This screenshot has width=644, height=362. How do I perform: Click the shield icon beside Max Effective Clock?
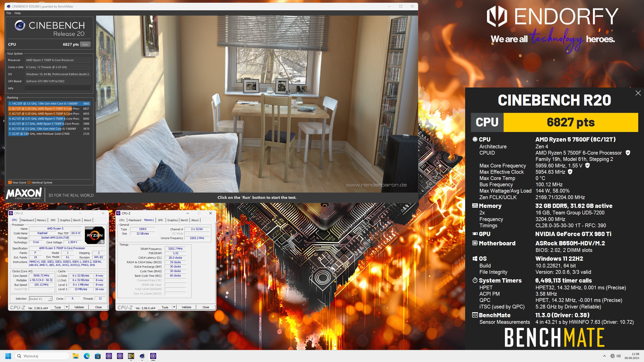[x=570, y=172]
